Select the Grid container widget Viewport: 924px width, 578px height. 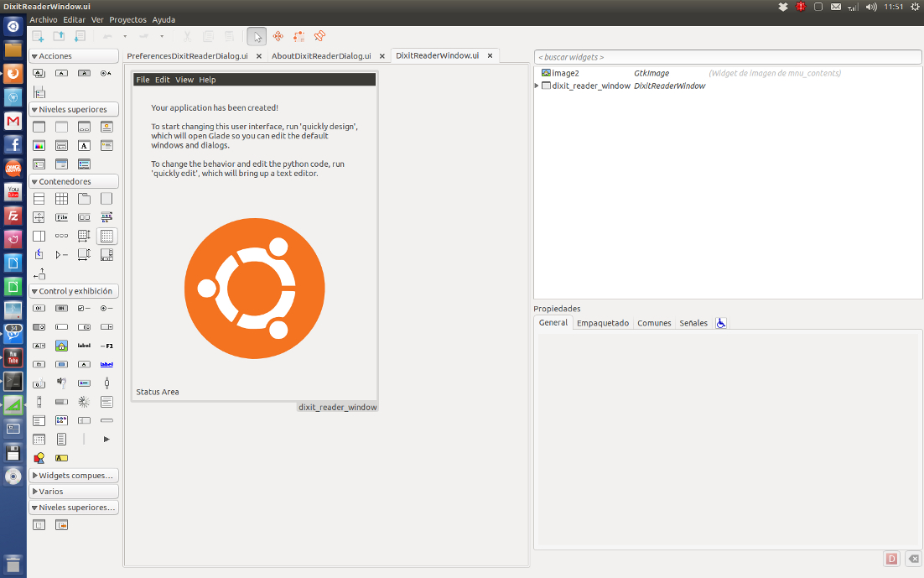pos(61,200)
